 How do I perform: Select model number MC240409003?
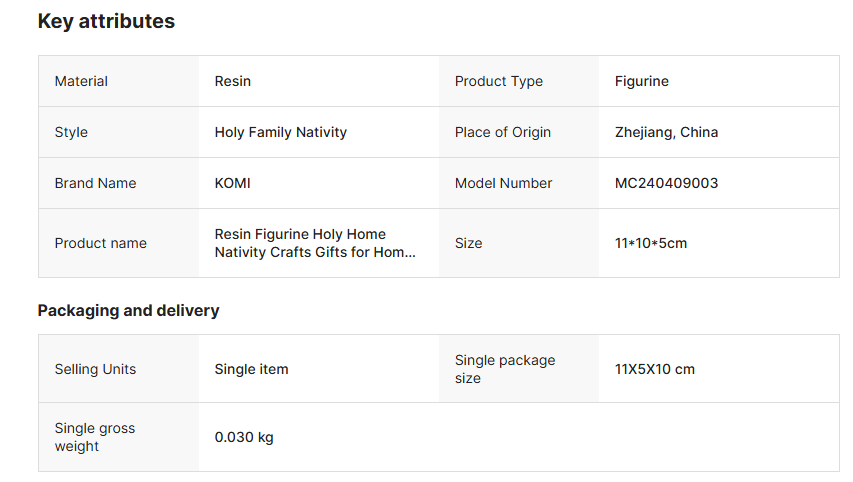[666, 183]
